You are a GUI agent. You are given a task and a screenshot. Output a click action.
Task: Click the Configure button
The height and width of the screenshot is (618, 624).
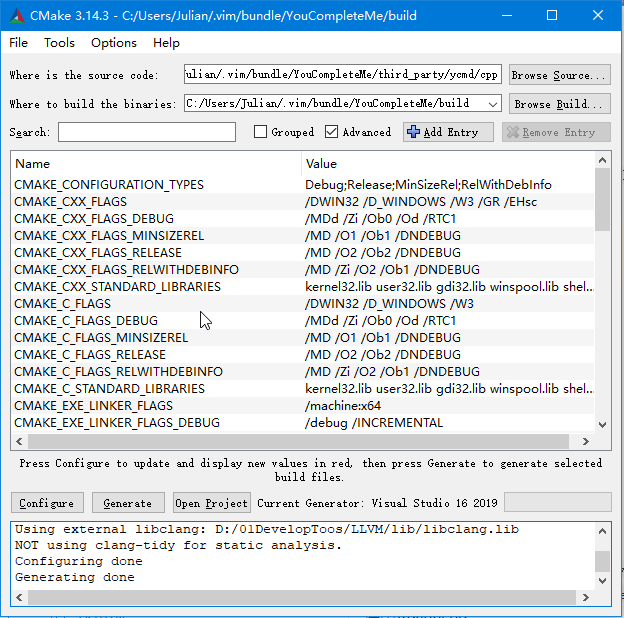click(x=47, y=503)
